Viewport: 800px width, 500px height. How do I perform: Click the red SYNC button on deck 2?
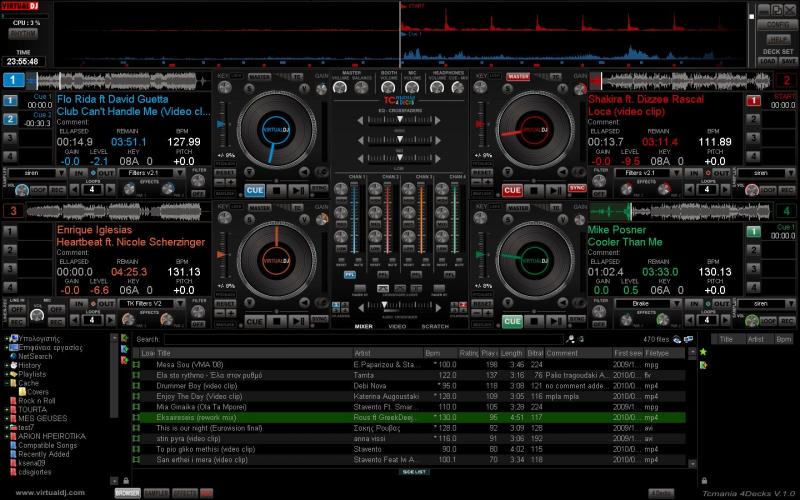tap(577, 188)
